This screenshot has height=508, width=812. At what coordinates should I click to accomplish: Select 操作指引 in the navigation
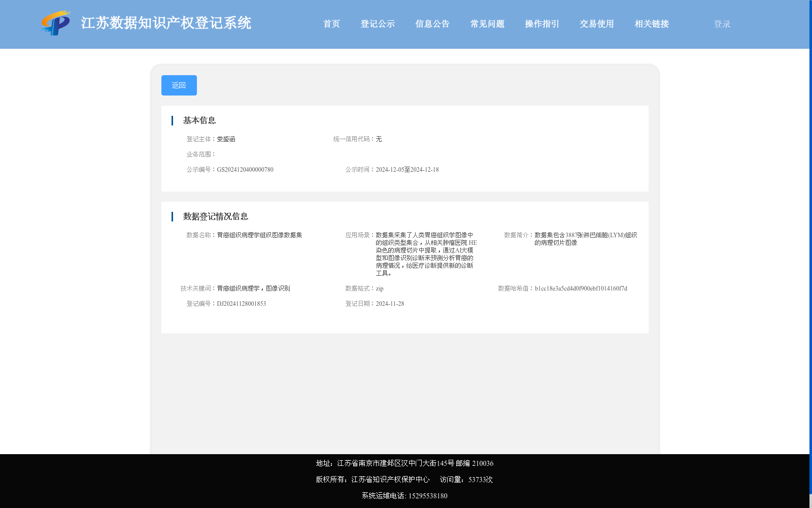click(542, 24)
